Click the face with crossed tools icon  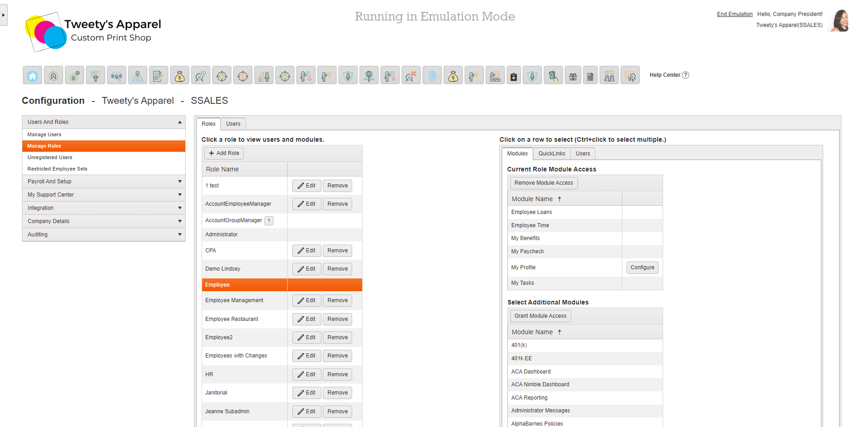(x=411, y=75)
